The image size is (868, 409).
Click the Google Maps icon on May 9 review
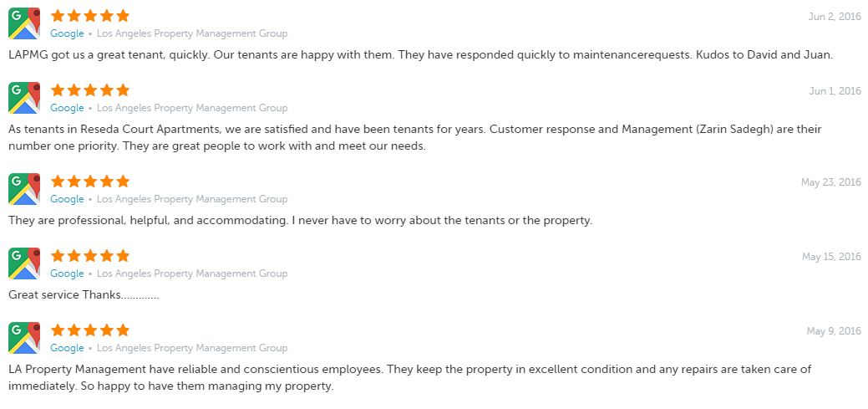coord(24,338)
